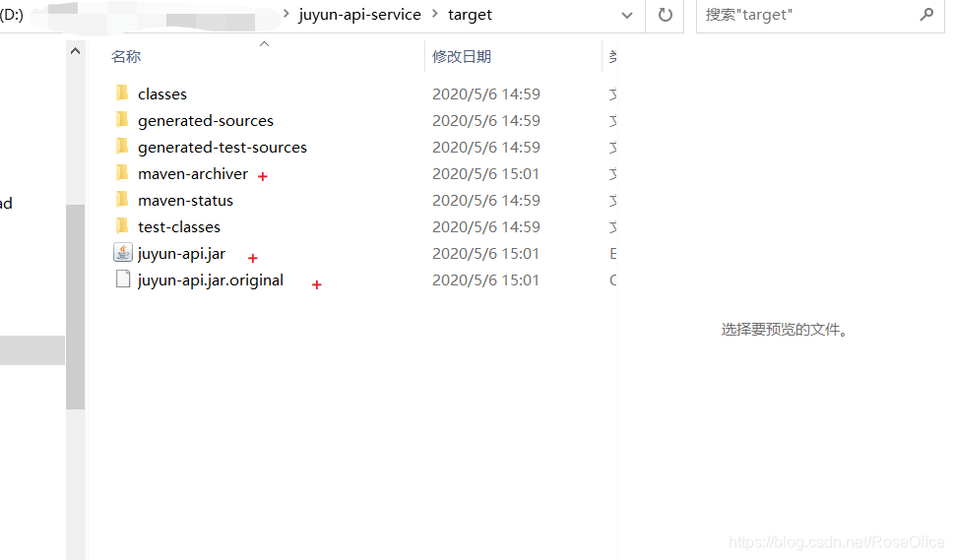The image size is (954, 560).
Task: Select the juyun-api.jar.original blank file icon
Action: [x=123, y=280]
